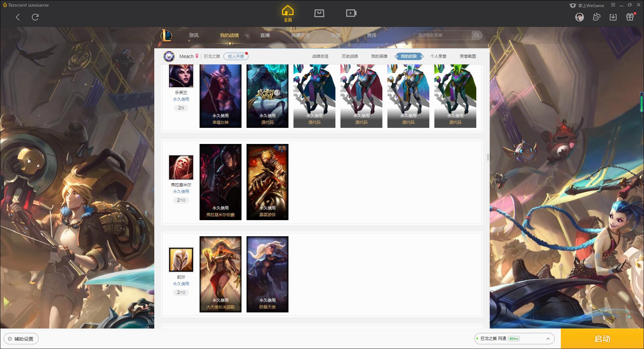Switch to 历史战绩 sub-tab
Screen dimensions: 644x349
tap(350, 56)
